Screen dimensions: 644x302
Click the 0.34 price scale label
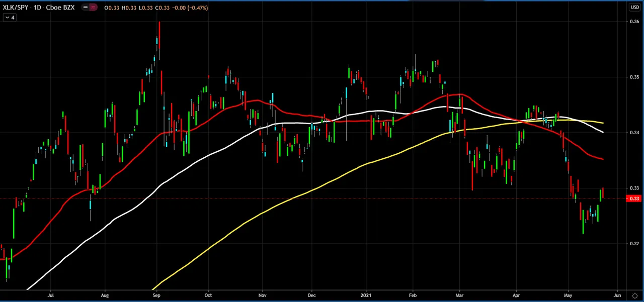pyautogui.click(x=634, y=133)
